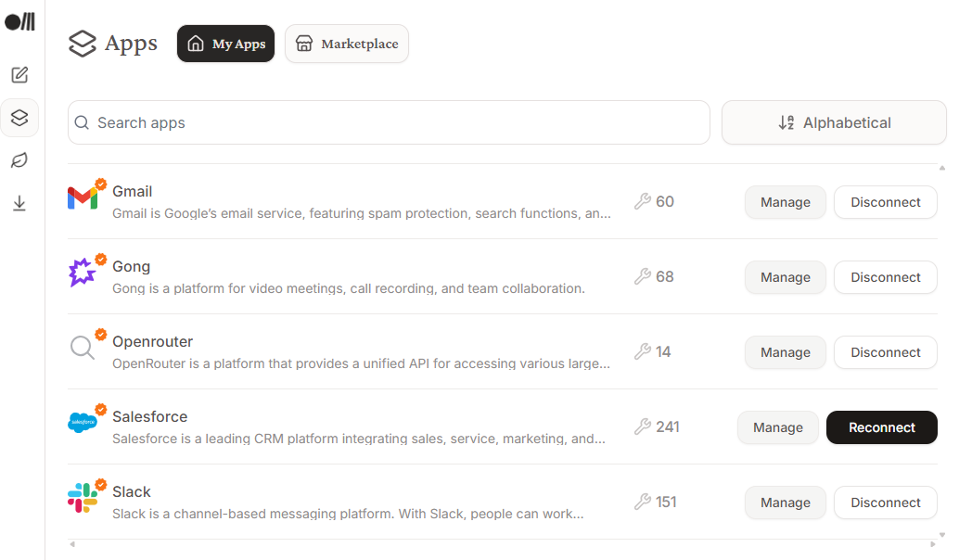Click the Gmail app name
The image size is (972, 560).
[132, 191]
